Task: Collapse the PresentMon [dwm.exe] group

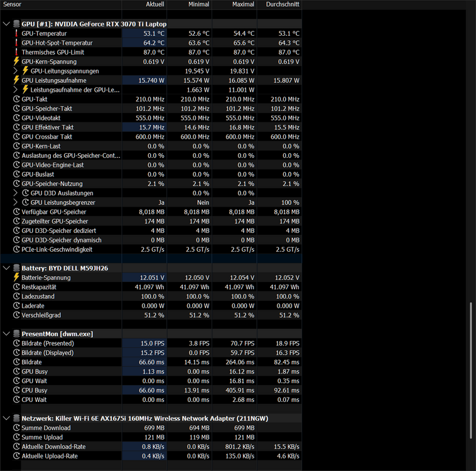Action: [x=7, y=334]
